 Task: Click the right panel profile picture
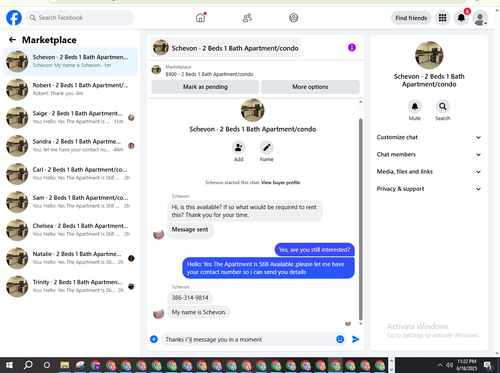[x=429, y=55]
